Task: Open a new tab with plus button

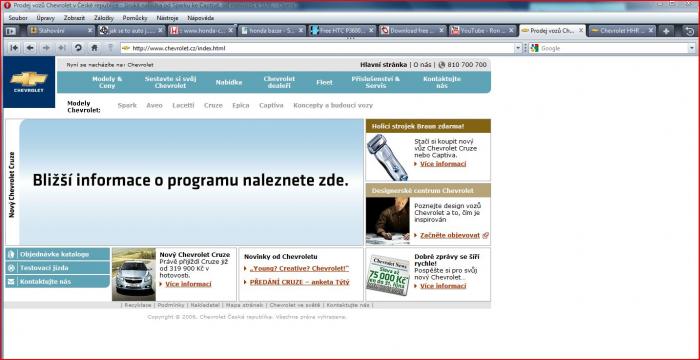Action: (666, 31)
